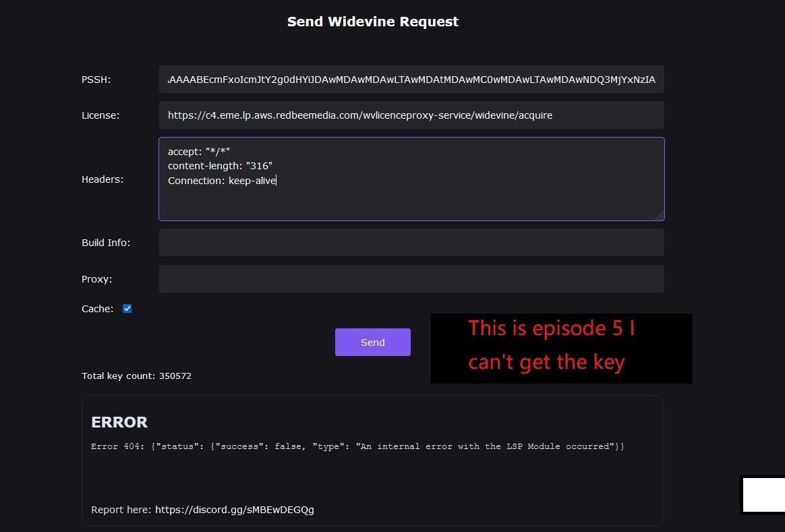785x532 pixels.
Task: Click the purple Send button
Action: (372, 343)
